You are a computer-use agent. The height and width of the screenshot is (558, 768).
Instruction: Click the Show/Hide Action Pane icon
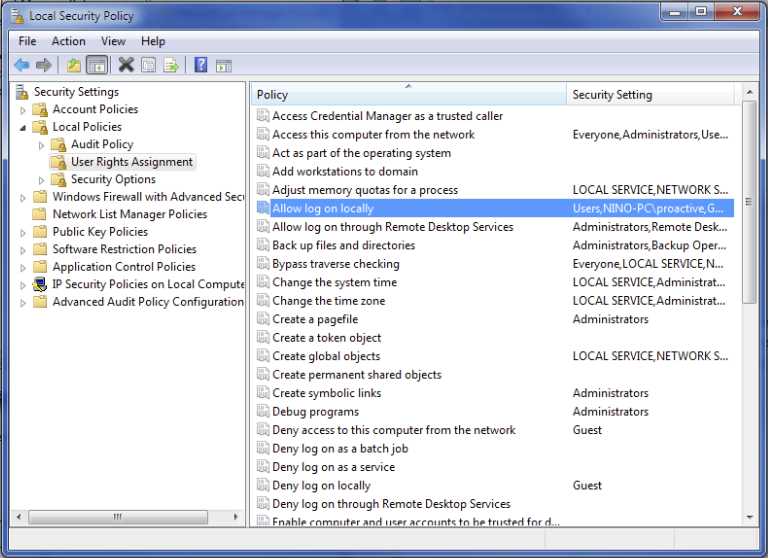point(224,65)
